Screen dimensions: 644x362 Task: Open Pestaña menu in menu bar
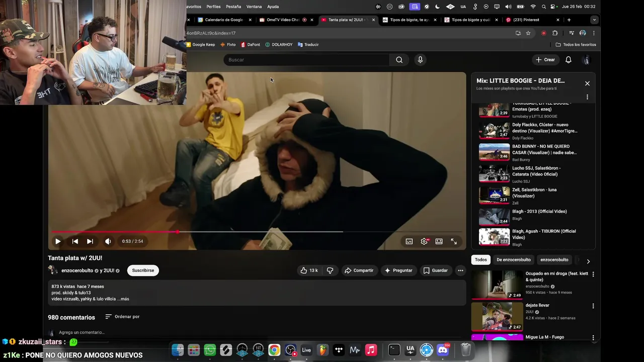pos(233,7)
